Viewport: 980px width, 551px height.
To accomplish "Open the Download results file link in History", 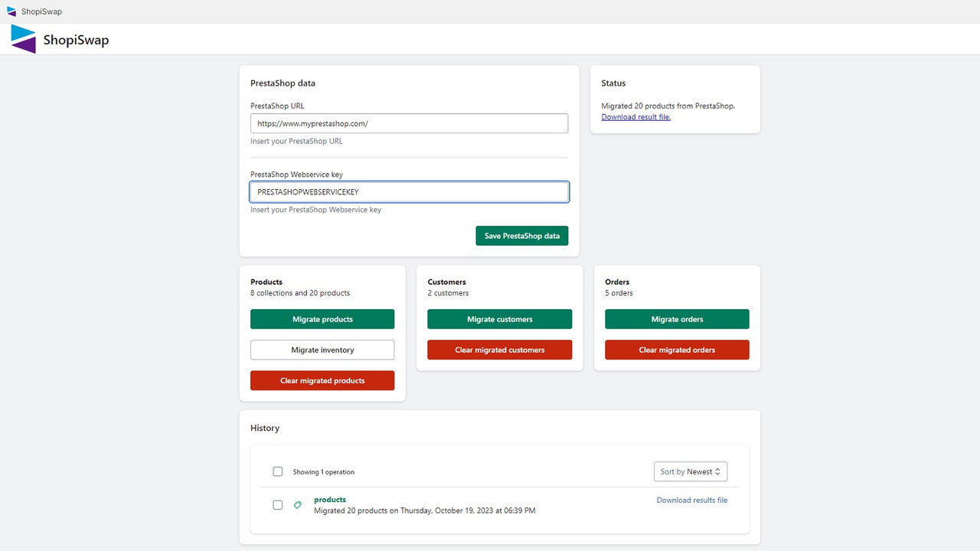I will tap(692, 500).
